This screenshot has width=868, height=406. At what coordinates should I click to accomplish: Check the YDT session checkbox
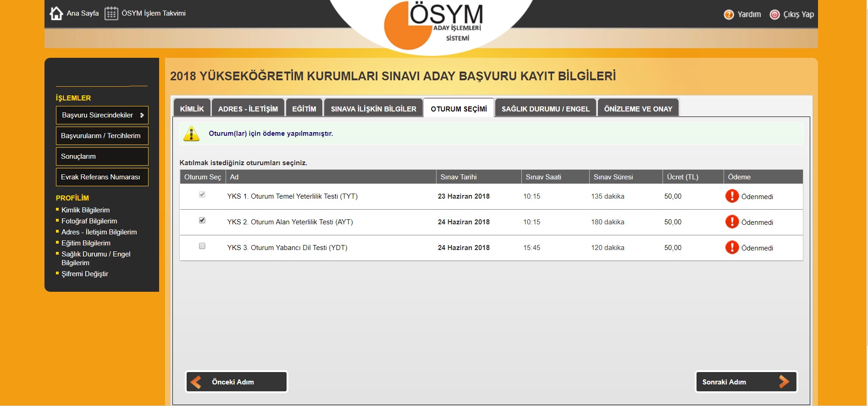(202, 246)
